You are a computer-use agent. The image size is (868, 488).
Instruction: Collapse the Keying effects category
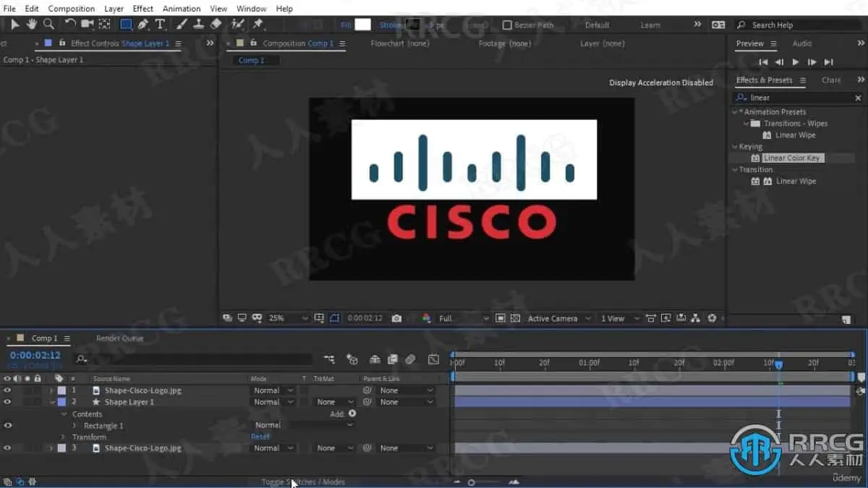[x=736, y=147]
